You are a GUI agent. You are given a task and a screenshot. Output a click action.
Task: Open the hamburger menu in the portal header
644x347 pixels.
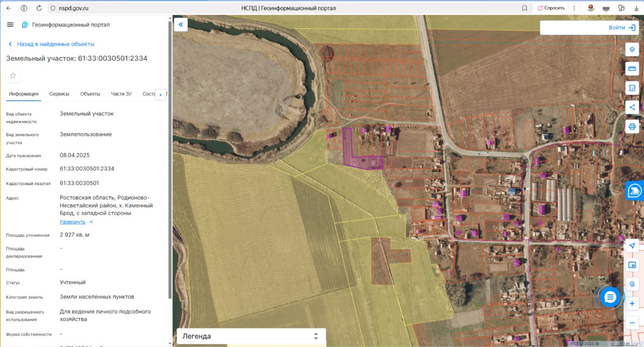[x=10, y=25]
